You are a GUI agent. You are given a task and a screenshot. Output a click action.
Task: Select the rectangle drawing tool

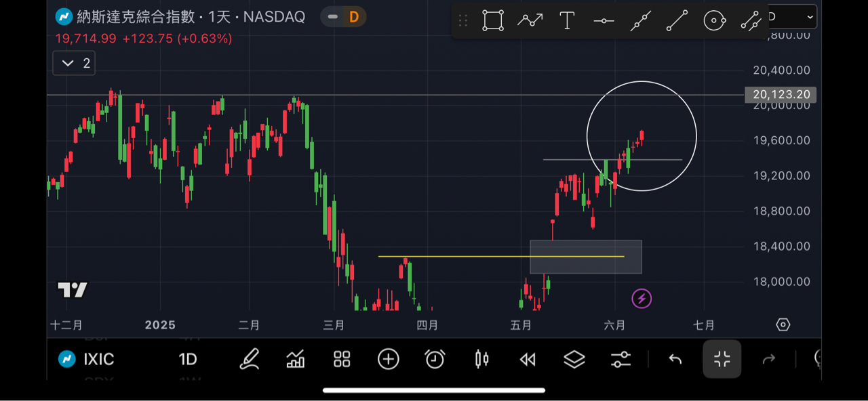[493, 20]
